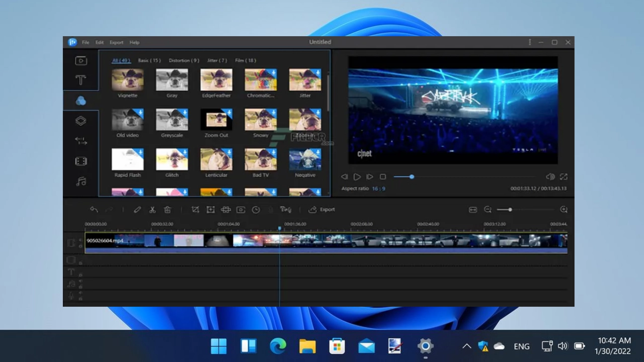Image resolution: width=644 pixels, height=362 pixels.
Task: Select the 905026604.mp4 clip on the timeline
Action: pos(326,243)
